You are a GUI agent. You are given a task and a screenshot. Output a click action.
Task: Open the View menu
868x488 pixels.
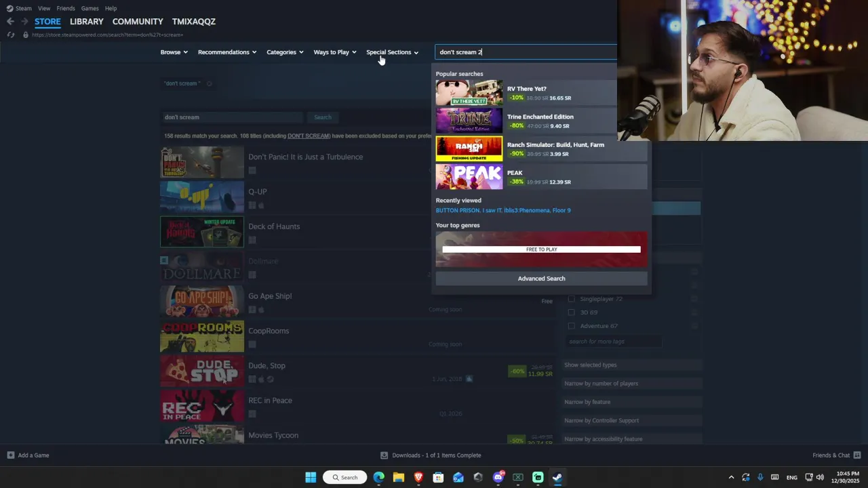(x=44, y=8)
